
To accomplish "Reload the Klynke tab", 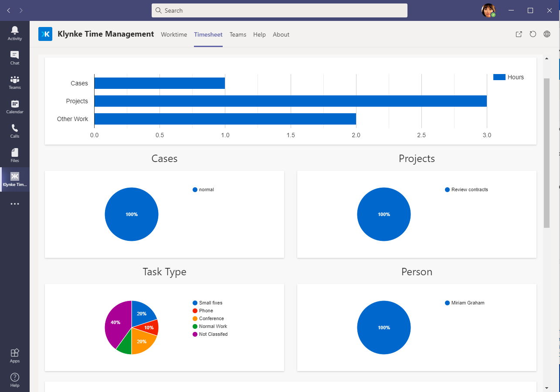I will coord(533,34).
